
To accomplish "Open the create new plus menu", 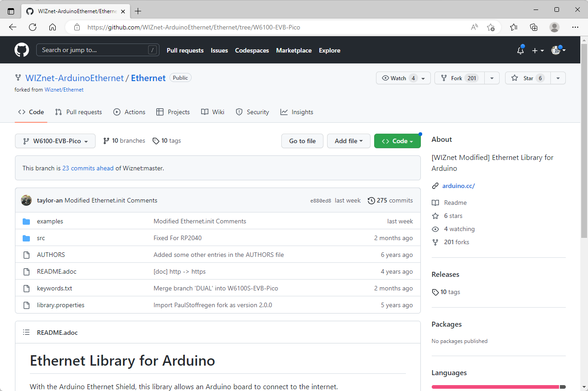I will point(538,50).
